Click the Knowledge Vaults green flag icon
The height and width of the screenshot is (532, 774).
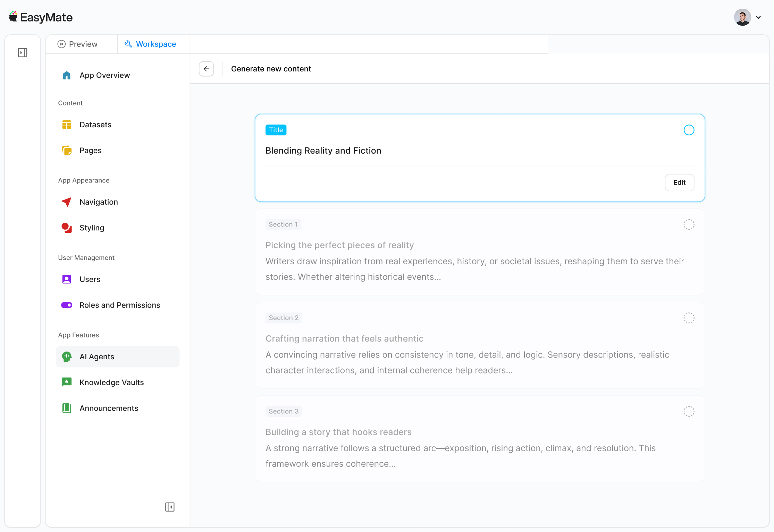(67, 382)
